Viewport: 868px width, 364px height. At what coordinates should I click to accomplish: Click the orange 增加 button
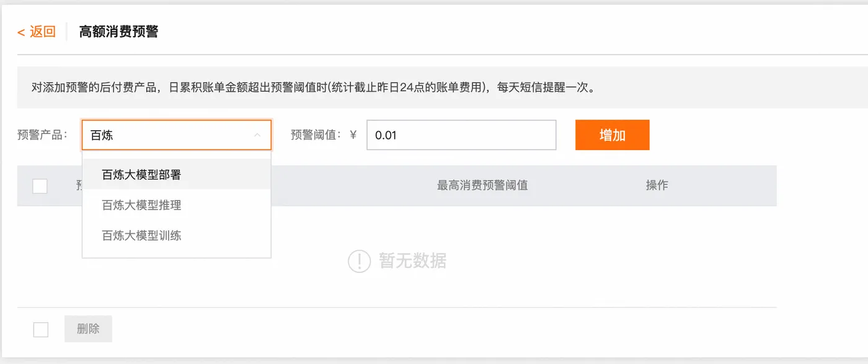tap(612, 135)
